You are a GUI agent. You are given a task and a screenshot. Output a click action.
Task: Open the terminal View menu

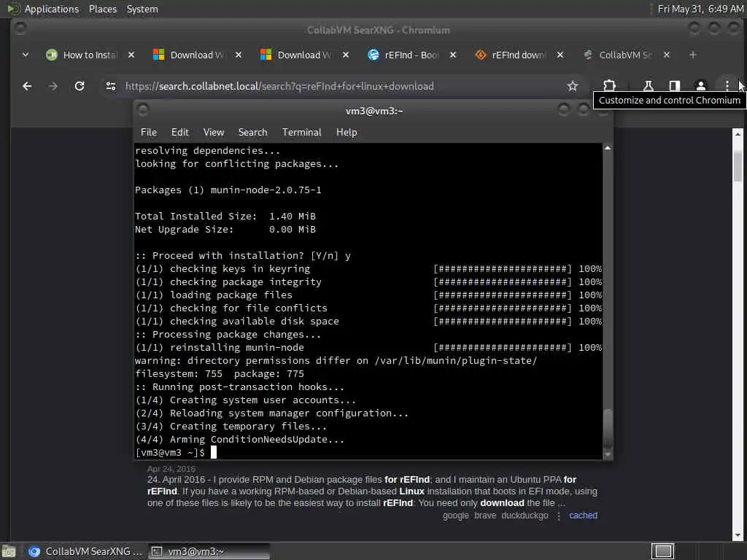tap(214, 133)
